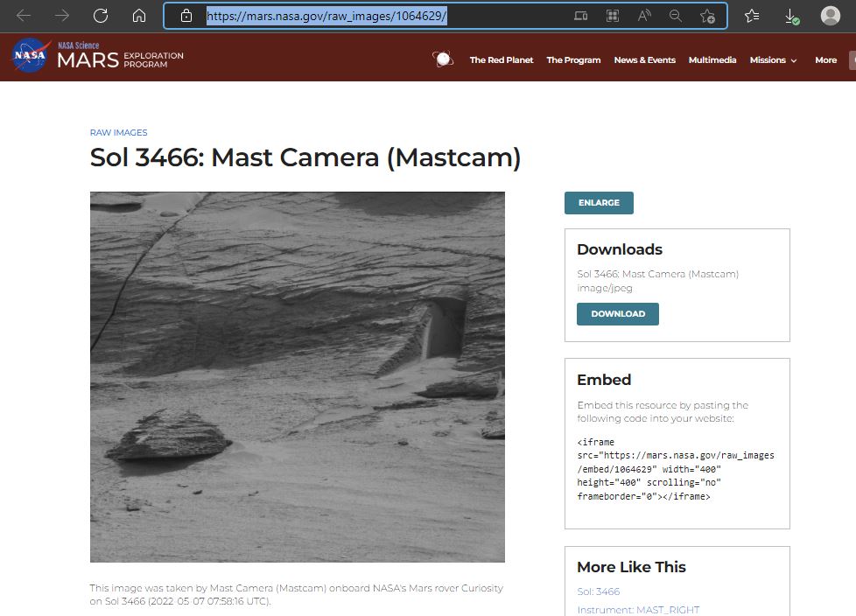Screen dimensions: 856x616
Task: Open The Red Planet menu
Action: (502, 60)
